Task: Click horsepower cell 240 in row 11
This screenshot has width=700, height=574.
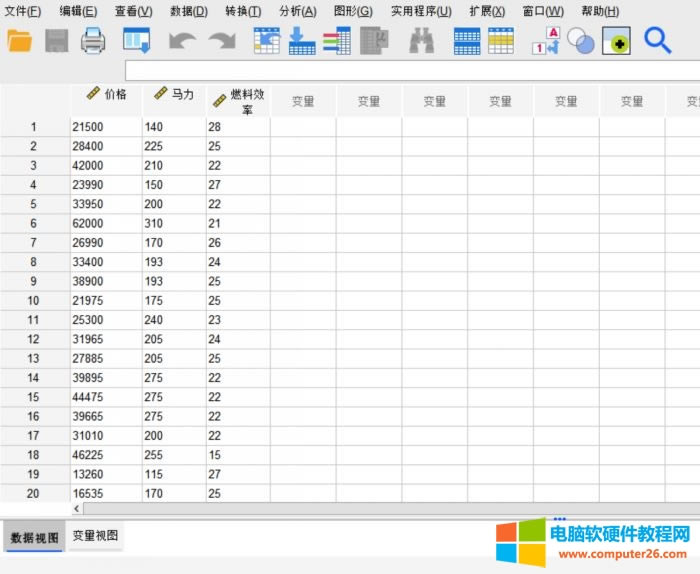Action: 174,320
